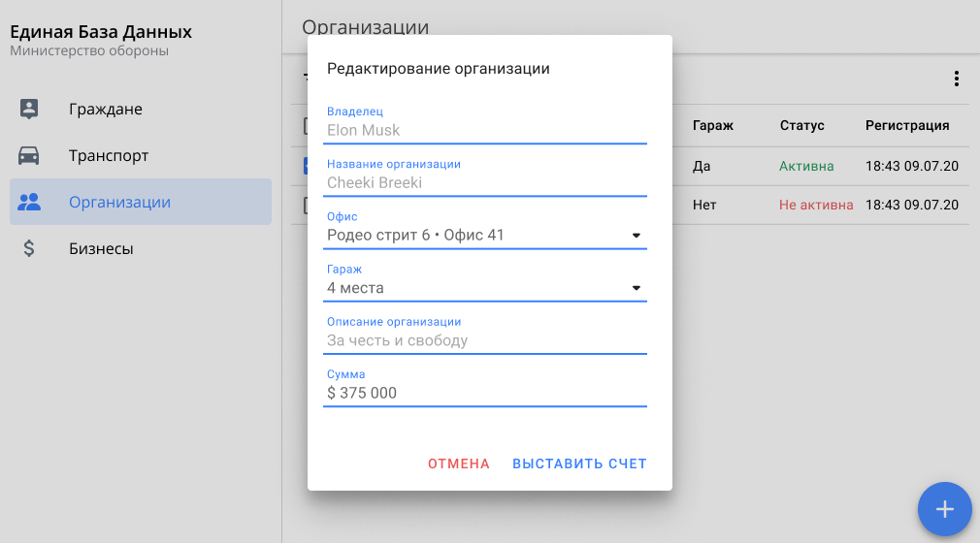Focus the Описание организации field

coord(485,340)
